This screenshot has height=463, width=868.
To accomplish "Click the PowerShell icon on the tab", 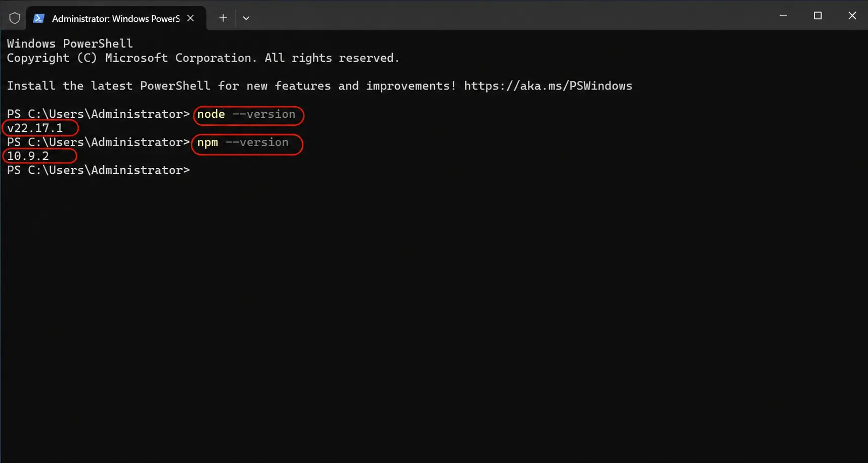I will [x=38, y=18].
